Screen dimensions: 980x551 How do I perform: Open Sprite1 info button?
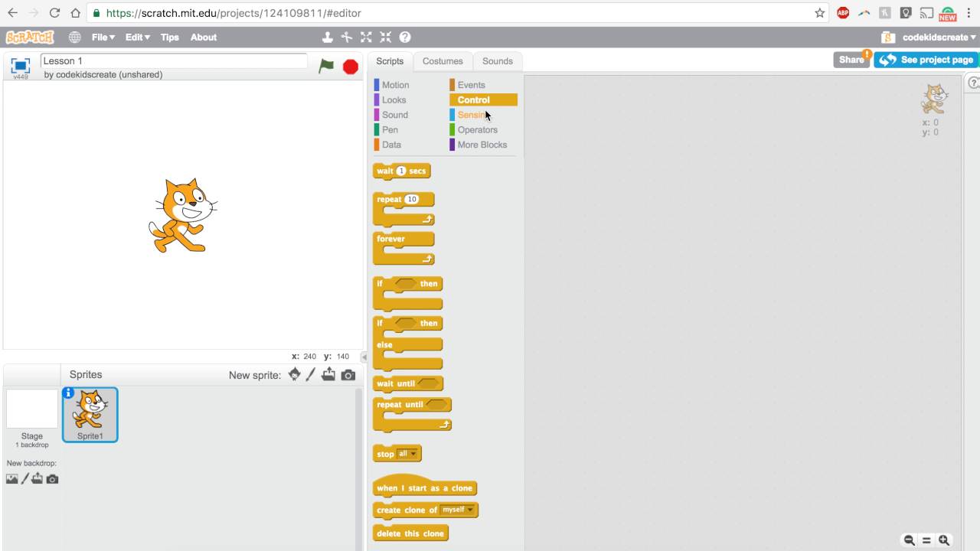[x=68, y=393]
